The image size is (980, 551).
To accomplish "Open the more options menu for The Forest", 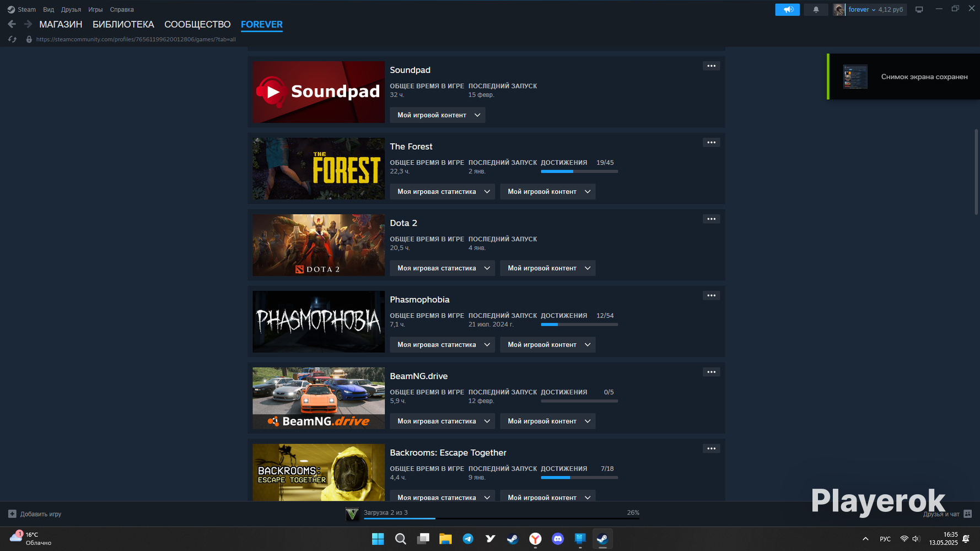I will 712,143.
